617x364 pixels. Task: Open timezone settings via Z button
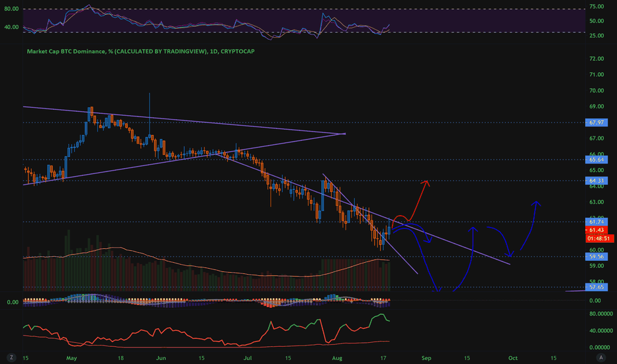[x=11, y=357]
